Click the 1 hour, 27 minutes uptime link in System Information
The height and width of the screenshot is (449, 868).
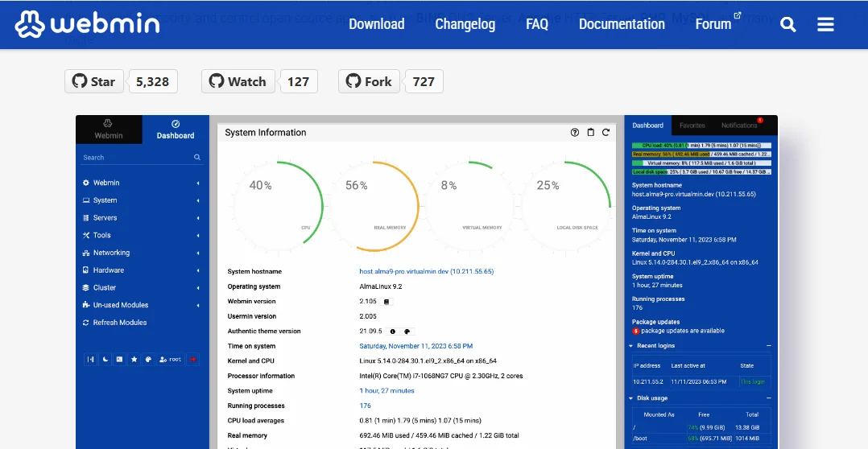387,391
